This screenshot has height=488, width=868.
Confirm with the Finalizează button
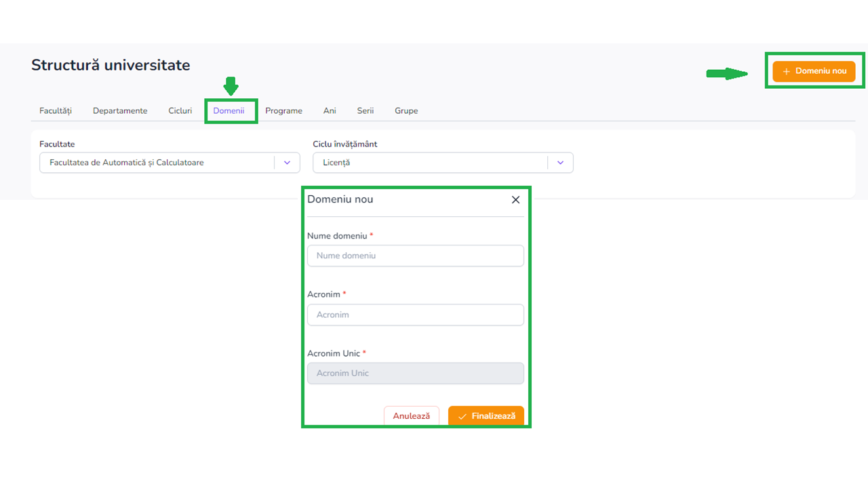[x=486, y=415]
